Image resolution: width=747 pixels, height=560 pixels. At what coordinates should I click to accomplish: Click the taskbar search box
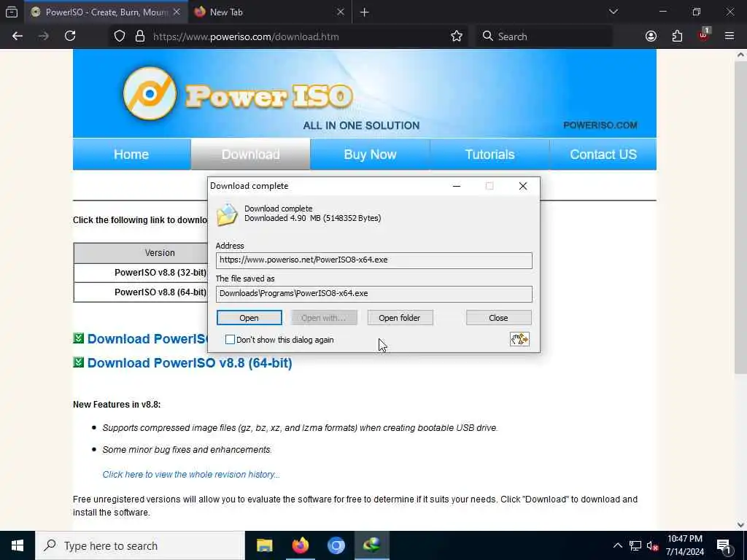pyautogui.click(x=140, y=545)
